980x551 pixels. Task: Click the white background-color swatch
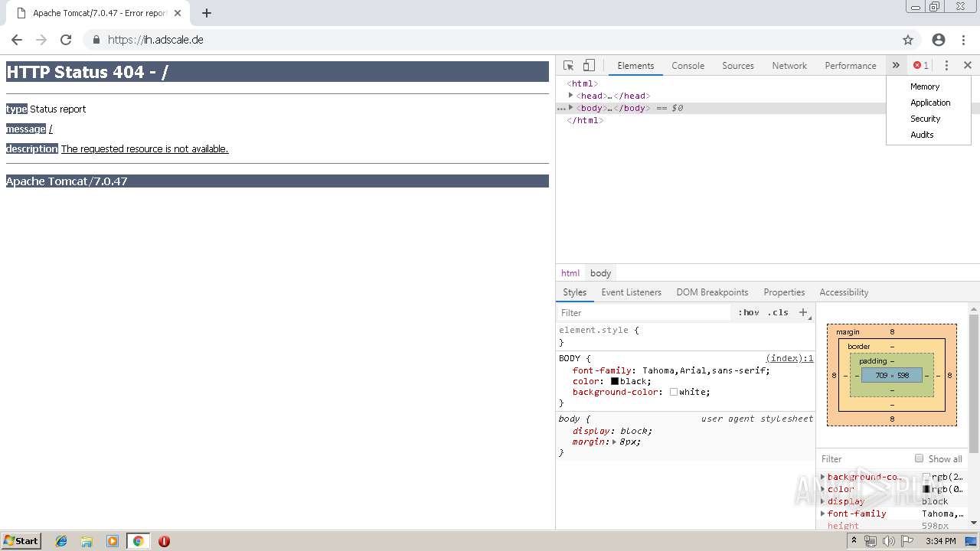point(674,392)
